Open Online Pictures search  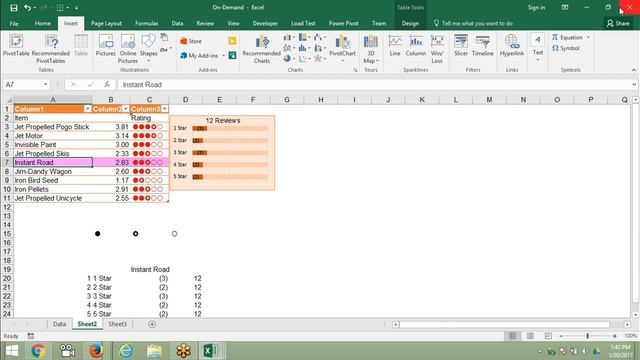pos(128,49)
